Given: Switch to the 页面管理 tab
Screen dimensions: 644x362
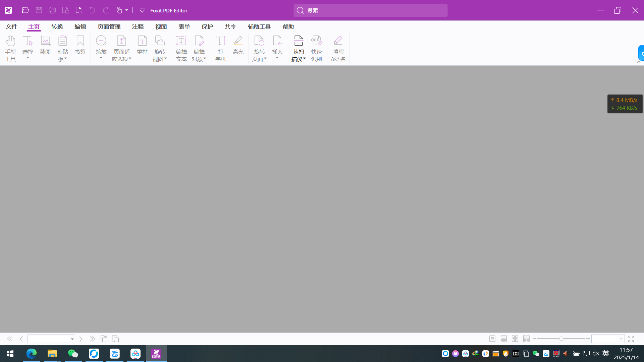Looking at the screenshot, I should (108, 26).
